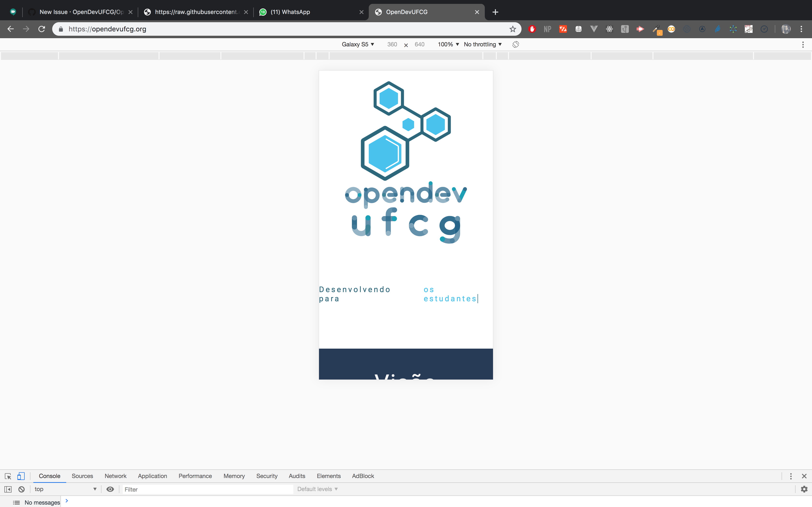
Task: Open Vue DevTools extension
Action: point(594,29)
